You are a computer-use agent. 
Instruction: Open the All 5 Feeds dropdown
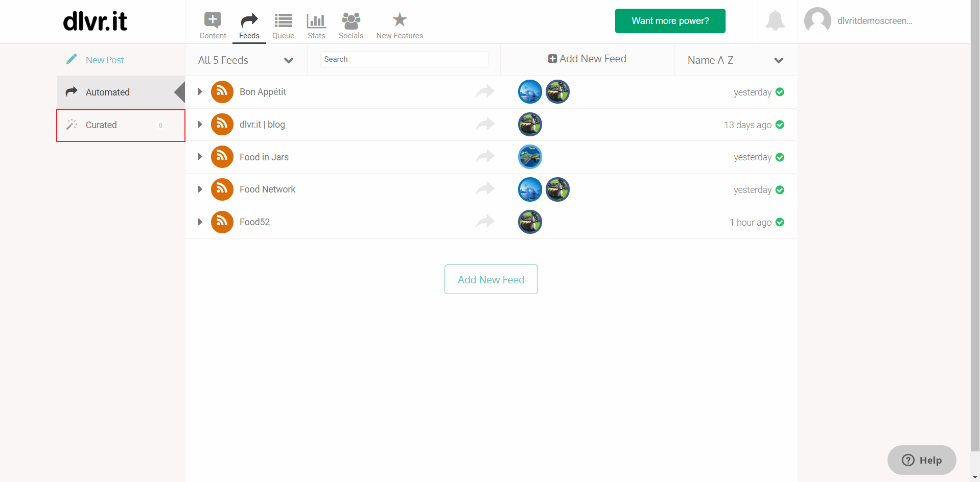click(x=246, y=60)
